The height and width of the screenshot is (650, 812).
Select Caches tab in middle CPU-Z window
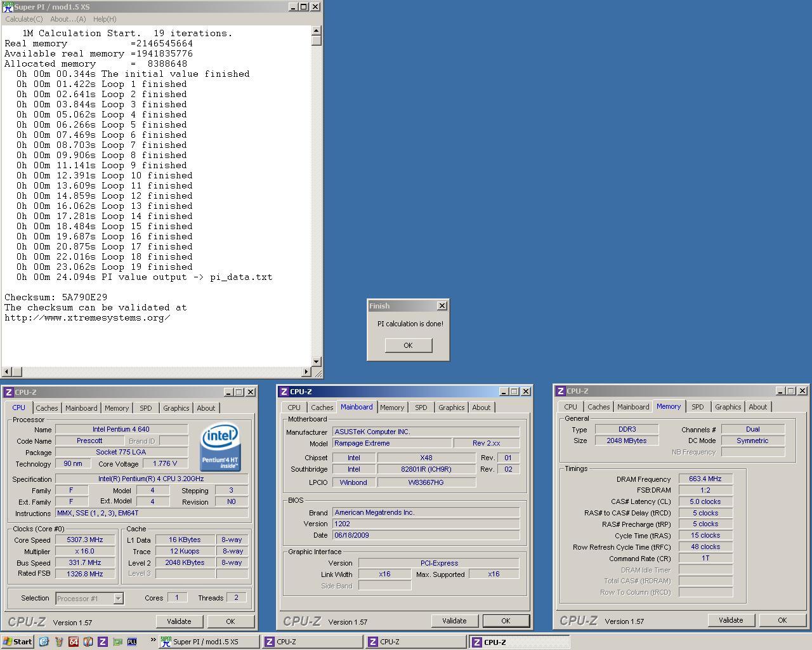[322, 408]
